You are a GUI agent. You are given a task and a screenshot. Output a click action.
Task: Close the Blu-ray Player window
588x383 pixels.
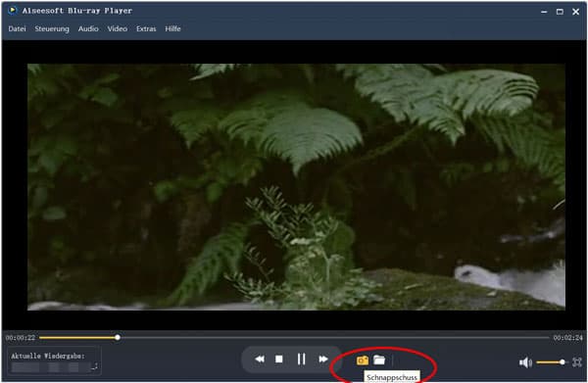tap(575, 12)
